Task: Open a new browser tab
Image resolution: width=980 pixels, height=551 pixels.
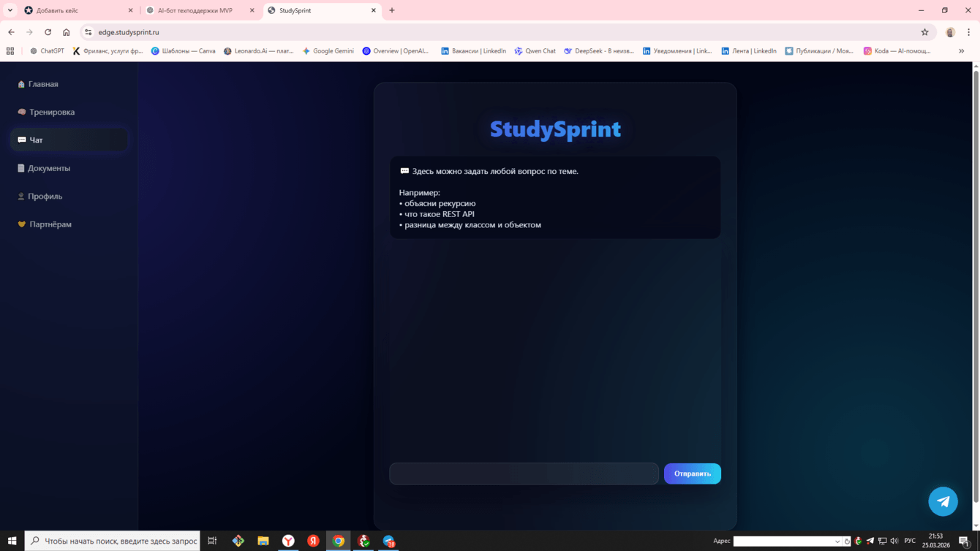Action: tap(392, 10)
